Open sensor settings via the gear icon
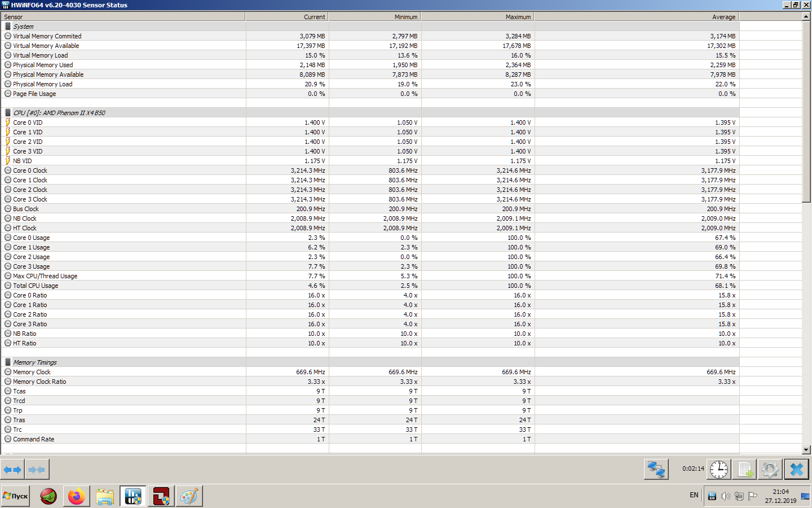Image resolution: width=812 pixels, height=508 pixels. point(770,469)
